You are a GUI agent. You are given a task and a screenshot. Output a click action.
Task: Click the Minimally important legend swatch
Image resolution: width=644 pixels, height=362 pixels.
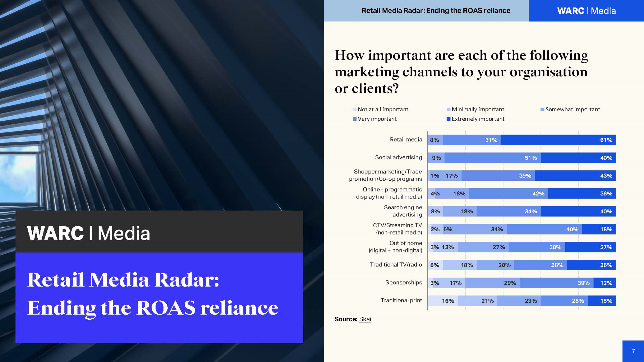coord(448,110)
